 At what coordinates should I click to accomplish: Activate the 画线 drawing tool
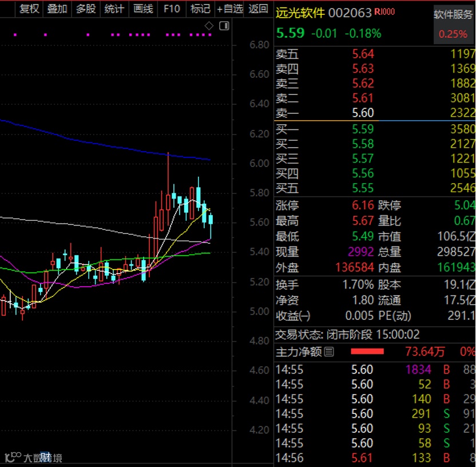pos(143,9)
